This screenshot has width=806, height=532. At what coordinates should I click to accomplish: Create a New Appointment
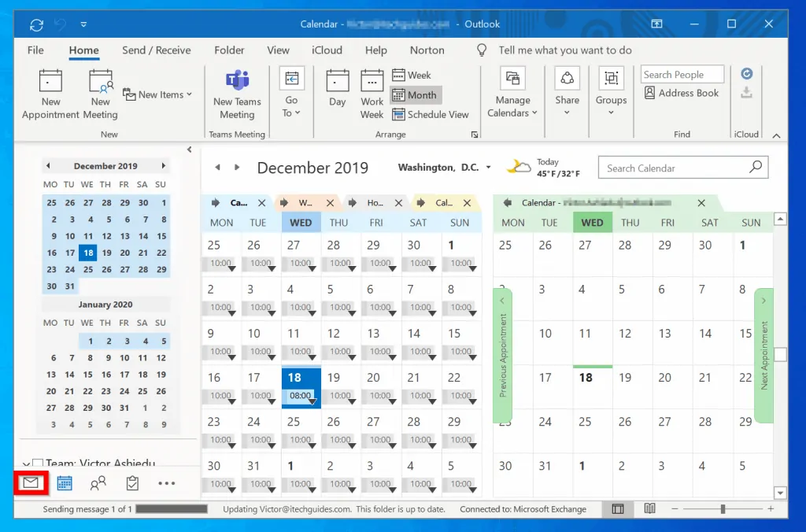(x=50, y=93)
